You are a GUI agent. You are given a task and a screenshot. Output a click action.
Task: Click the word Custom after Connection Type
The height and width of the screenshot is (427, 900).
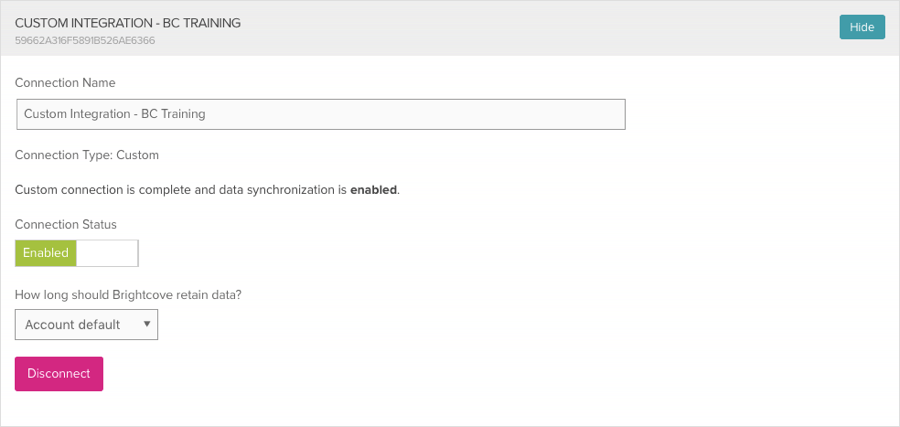[x=138, y=155]
